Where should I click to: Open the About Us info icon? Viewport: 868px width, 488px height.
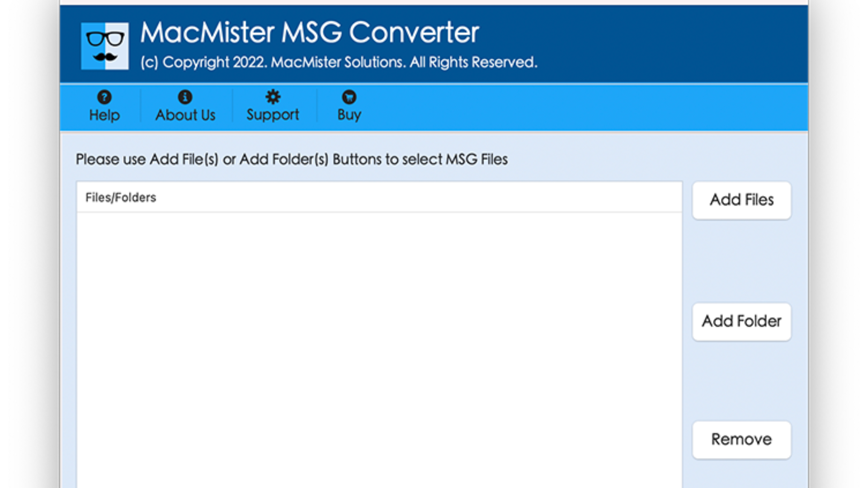(185, 97)
